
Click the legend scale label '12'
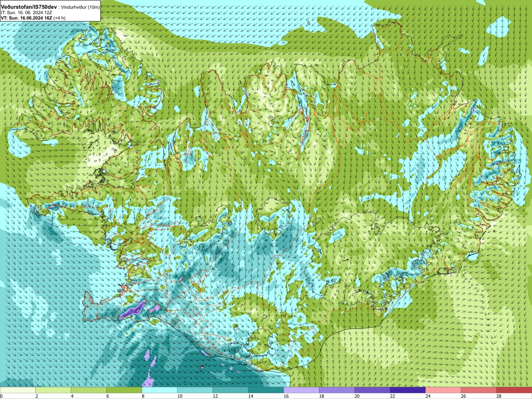click(215, 396)
